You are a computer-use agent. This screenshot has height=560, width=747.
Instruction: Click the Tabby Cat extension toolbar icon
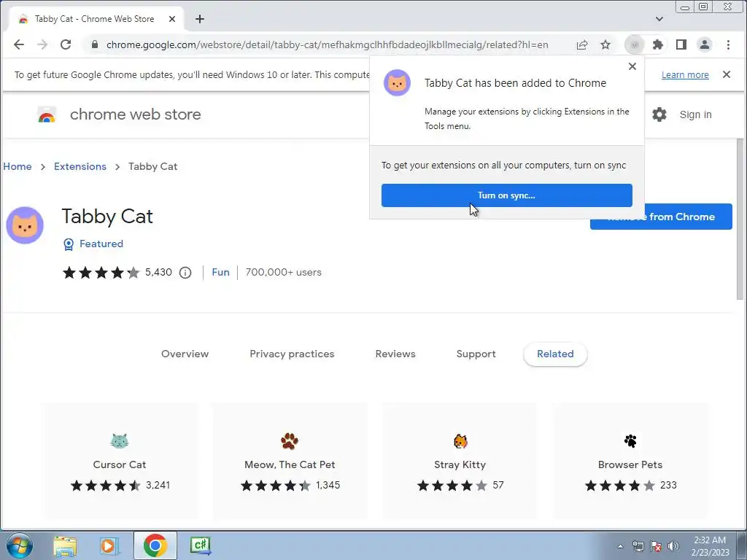(634, 44)
